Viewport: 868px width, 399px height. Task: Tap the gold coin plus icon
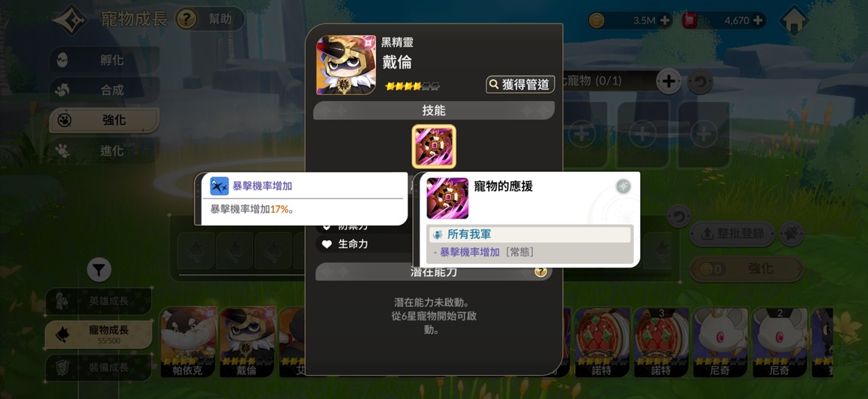[x=665, y=20]
